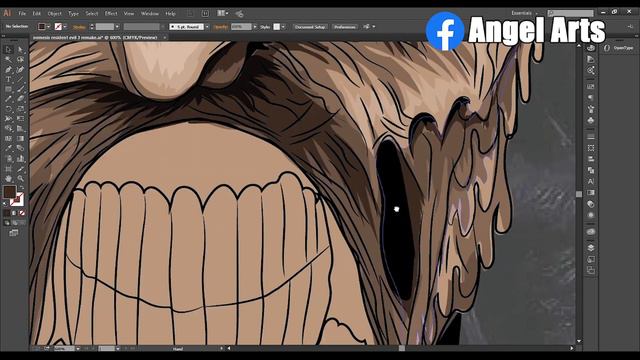
Task: Open the Essentials workspace switcher
Action: point(524,13)
